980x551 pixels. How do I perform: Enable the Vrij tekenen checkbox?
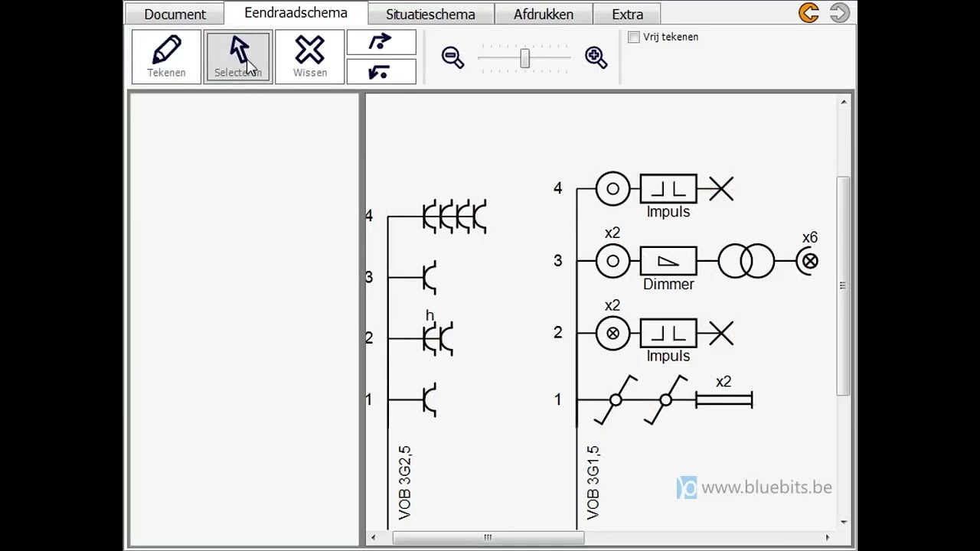point(634,37)
